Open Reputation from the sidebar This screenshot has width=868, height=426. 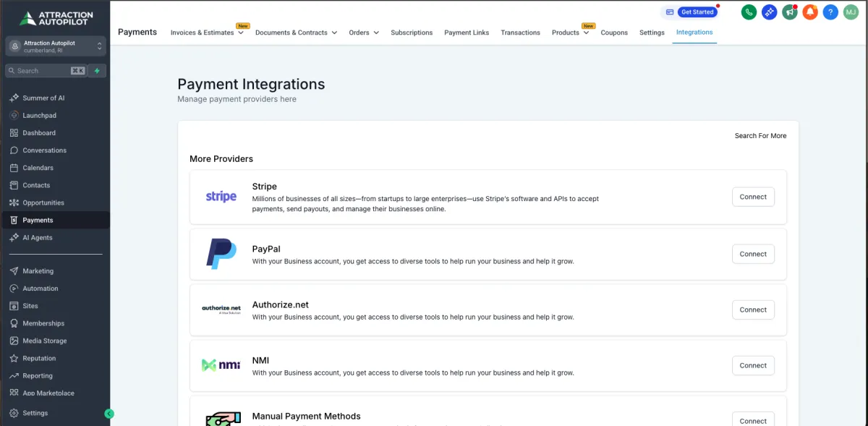click(39, 358)
